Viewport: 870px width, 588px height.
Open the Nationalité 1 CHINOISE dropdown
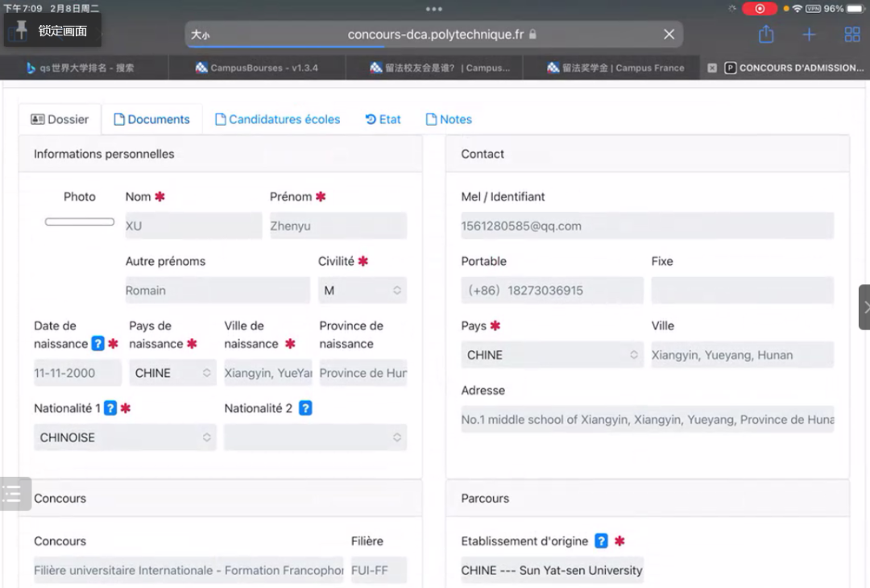pyautogui.click(x=125, y=437)
